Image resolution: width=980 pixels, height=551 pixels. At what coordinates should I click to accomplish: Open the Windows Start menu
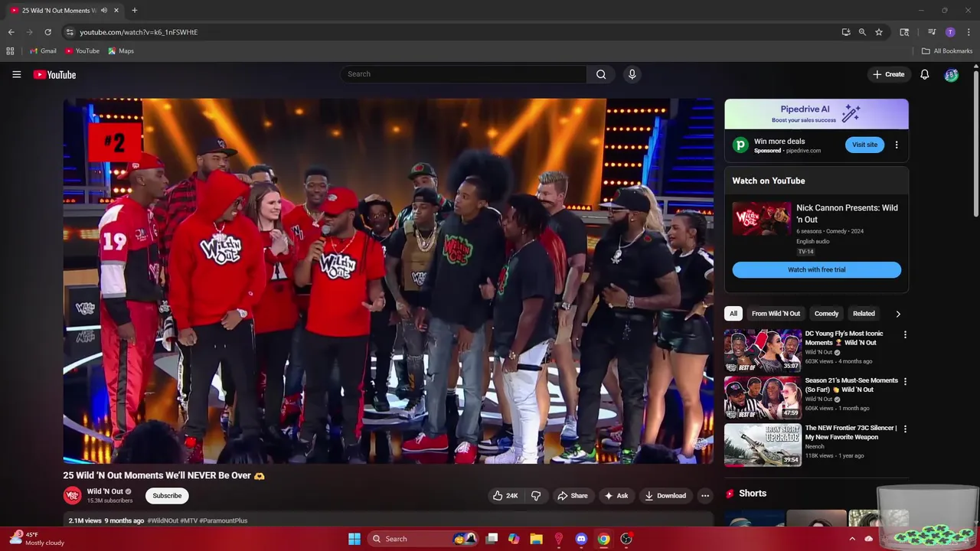[354, 539]
